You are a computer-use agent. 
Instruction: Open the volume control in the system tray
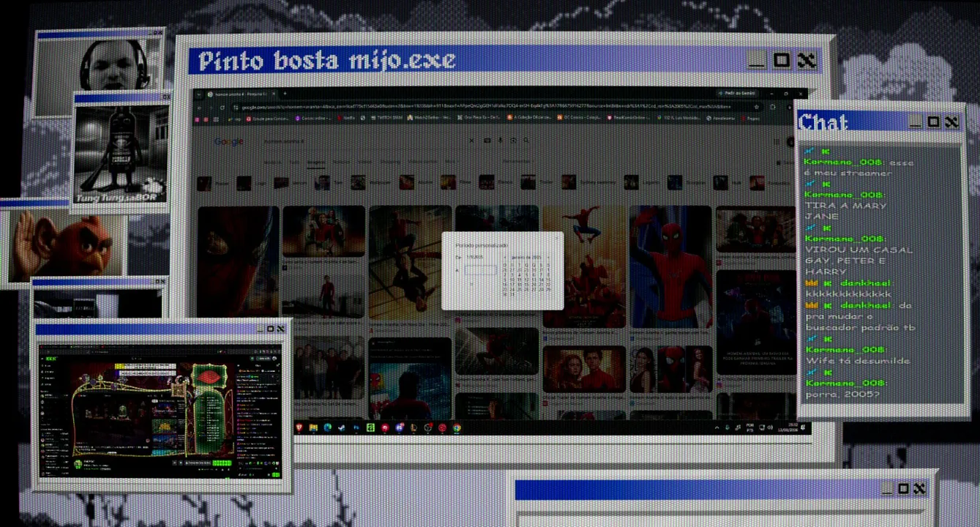(x=768, y=427)
